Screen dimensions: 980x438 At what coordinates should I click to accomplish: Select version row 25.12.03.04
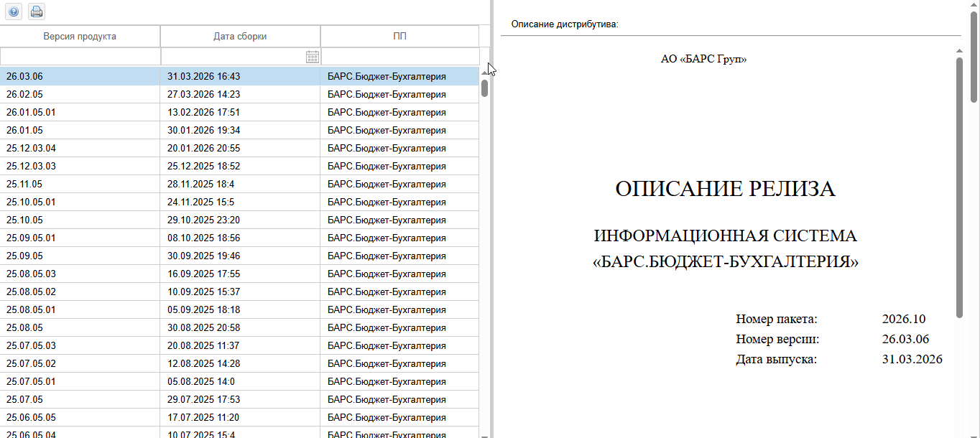tap(239, 148)
